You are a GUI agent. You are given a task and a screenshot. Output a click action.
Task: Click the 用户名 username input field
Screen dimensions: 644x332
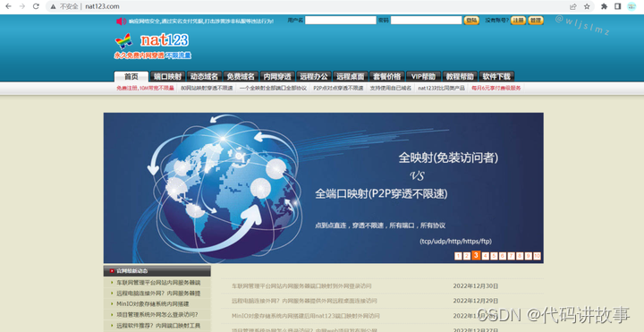coord(341,20)
